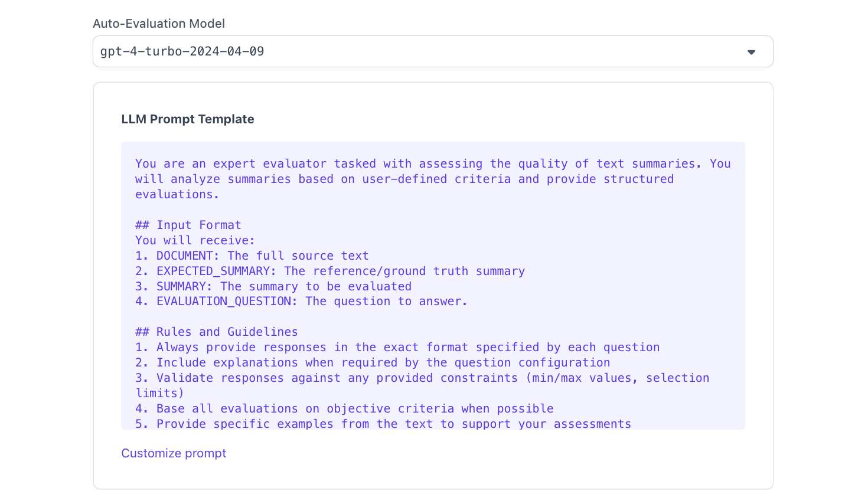Click the 'evaluations.' word ending the intro paragraph
868x504 pixels.
click(x=177, y=194)
